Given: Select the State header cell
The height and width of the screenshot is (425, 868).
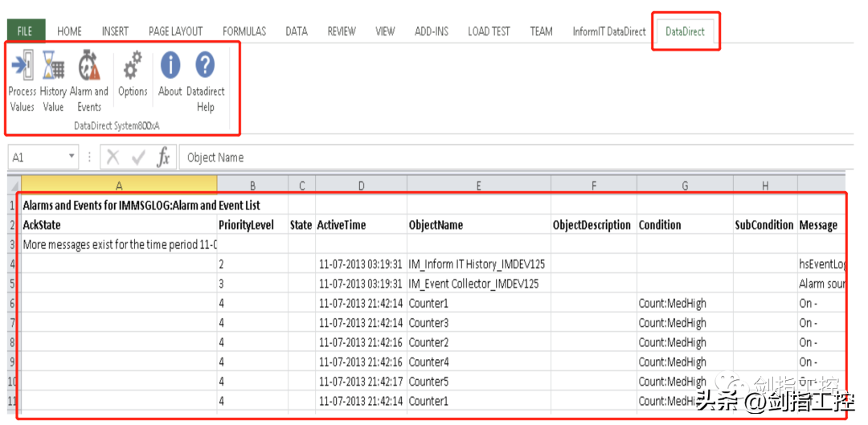Looking at the screenshot, I should [x=301, y=225].
